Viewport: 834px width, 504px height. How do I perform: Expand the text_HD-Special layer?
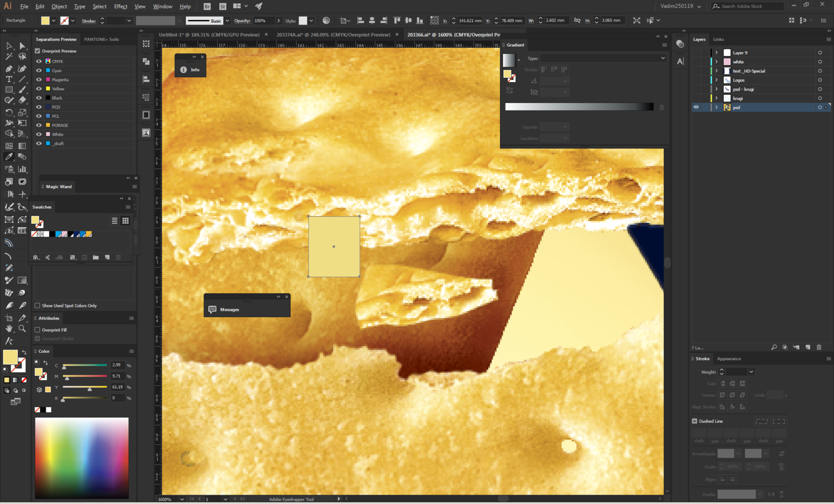pos(717,71)
